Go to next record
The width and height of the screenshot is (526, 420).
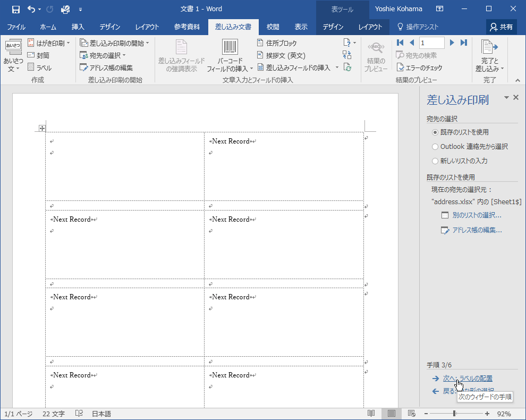452,43
